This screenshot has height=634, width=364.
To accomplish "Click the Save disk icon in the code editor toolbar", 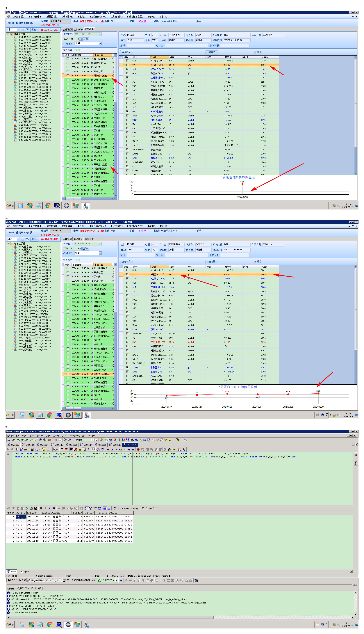I will point(32,449).
